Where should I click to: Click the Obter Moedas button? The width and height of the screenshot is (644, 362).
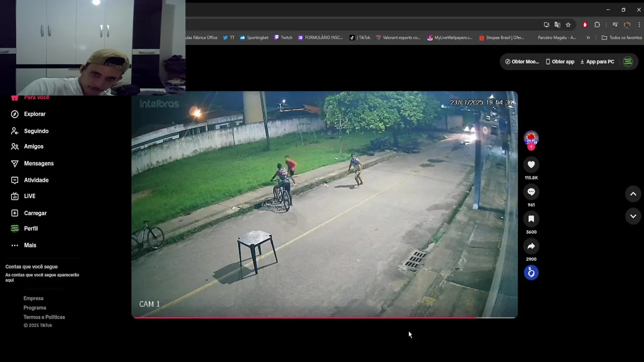click(x=522, y=62)
